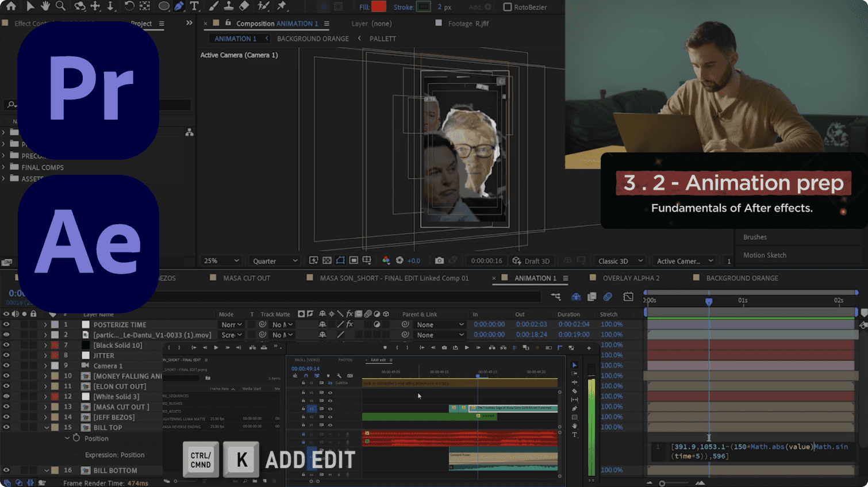The image size is (868, 487).
Task: Hide the POSTERIZE TIME layer
Action: click(6, 324)
